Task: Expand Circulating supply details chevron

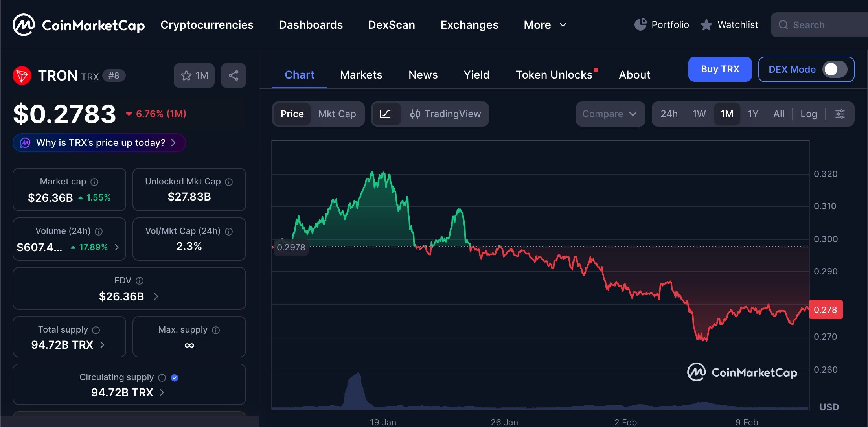Action: pos(162,392)
